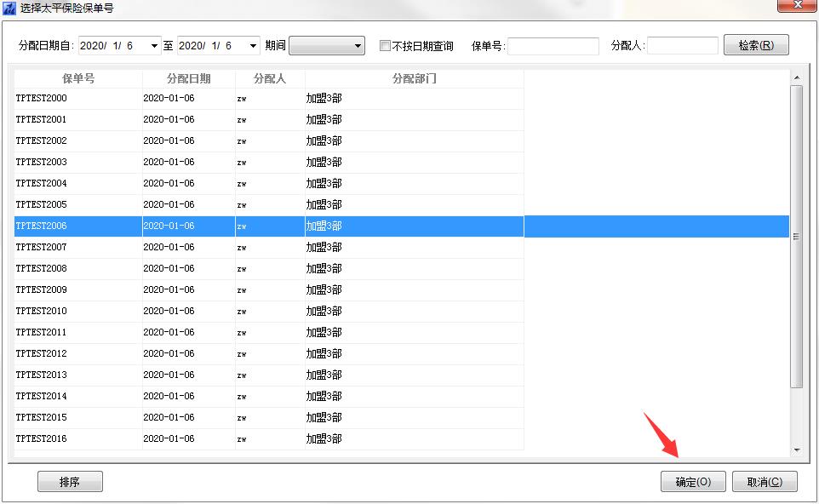Click the 检索(R) search button
This screenshot has width=819, height=504.
[755, 45]
